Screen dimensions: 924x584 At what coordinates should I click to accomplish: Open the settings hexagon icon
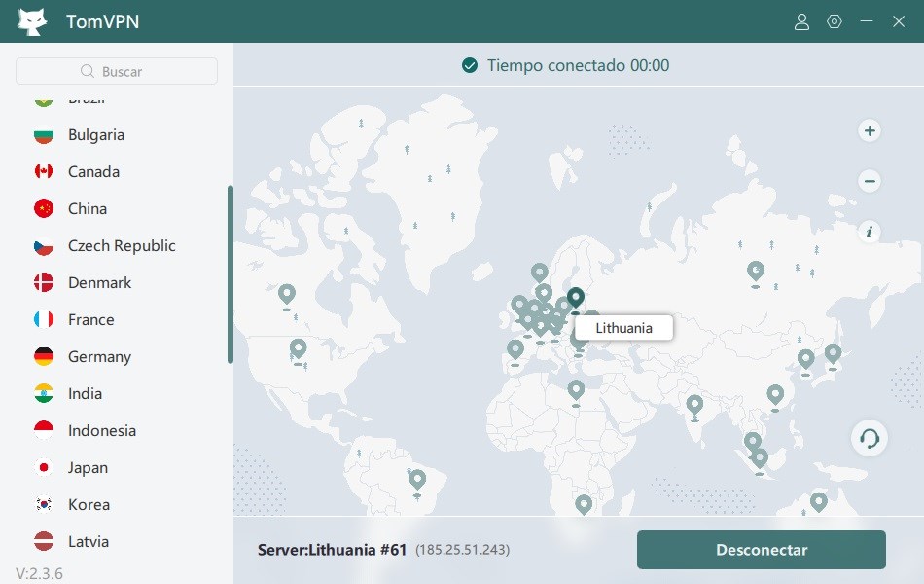click(x=835, y=21)
